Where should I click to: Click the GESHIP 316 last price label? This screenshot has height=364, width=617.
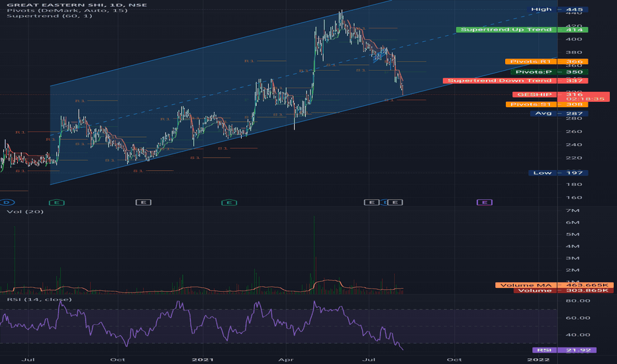pos(550,95)
